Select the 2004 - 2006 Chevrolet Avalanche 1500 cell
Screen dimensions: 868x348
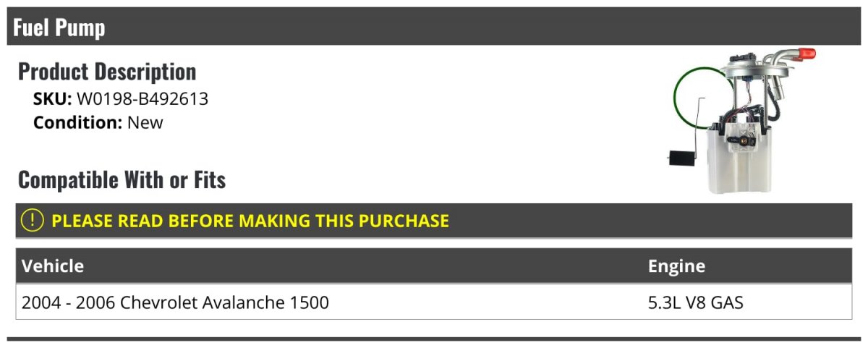coord(176,302)
